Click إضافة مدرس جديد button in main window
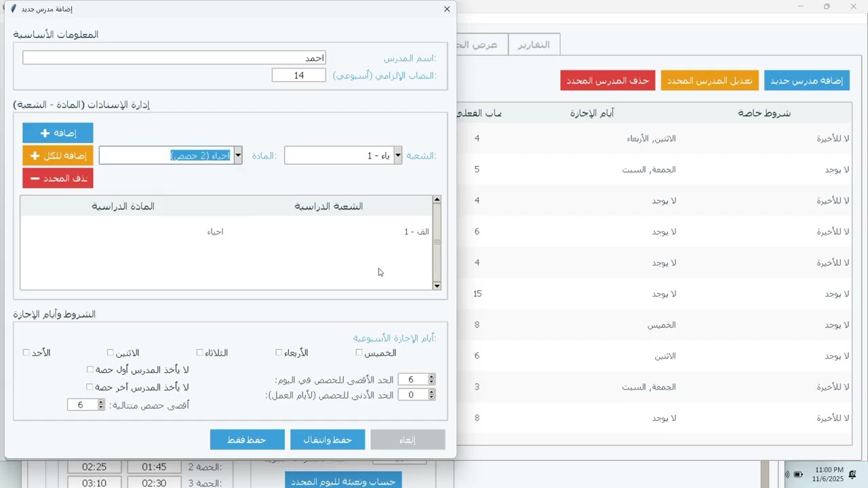The image size is (868, 488). pyautogui.click(x=807, y=81)
